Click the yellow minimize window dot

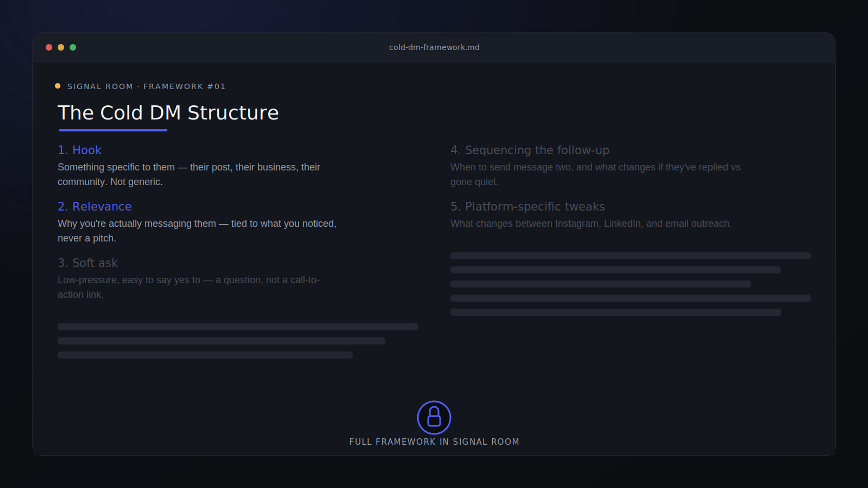tap(61, 47)
